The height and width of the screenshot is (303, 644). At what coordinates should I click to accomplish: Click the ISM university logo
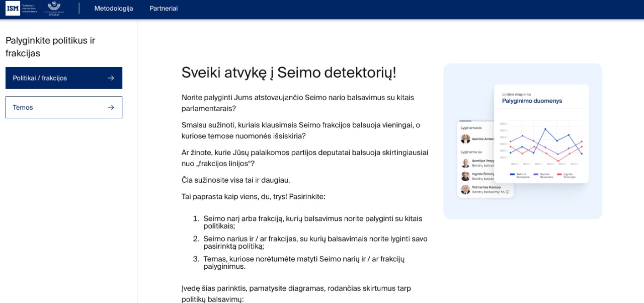click(22, 8)
